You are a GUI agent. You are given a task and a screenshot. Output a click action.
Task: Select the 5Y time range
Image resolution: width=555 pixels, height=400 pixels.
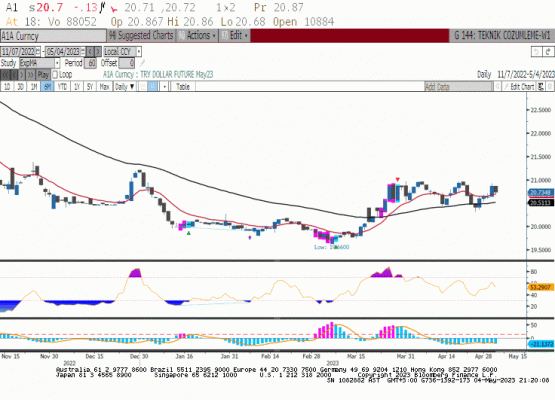[x=90, y=87]
